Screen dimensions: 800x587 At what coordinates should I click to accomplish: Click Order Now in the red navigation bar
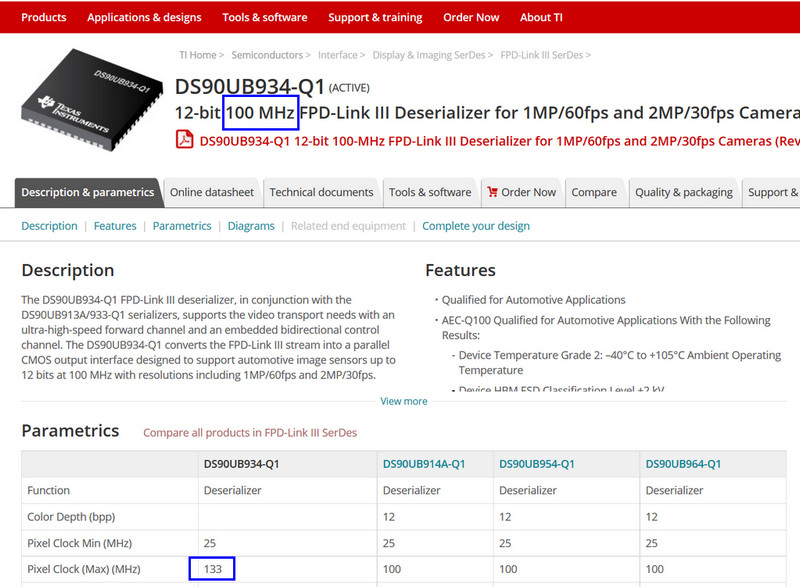pyautogui.click(x=471, y=17)
